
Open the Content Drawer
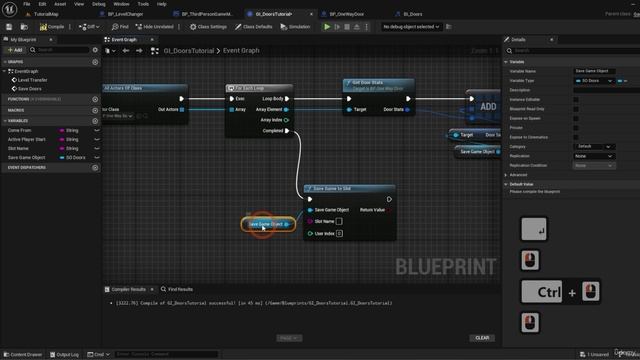(x=23, y=354)
